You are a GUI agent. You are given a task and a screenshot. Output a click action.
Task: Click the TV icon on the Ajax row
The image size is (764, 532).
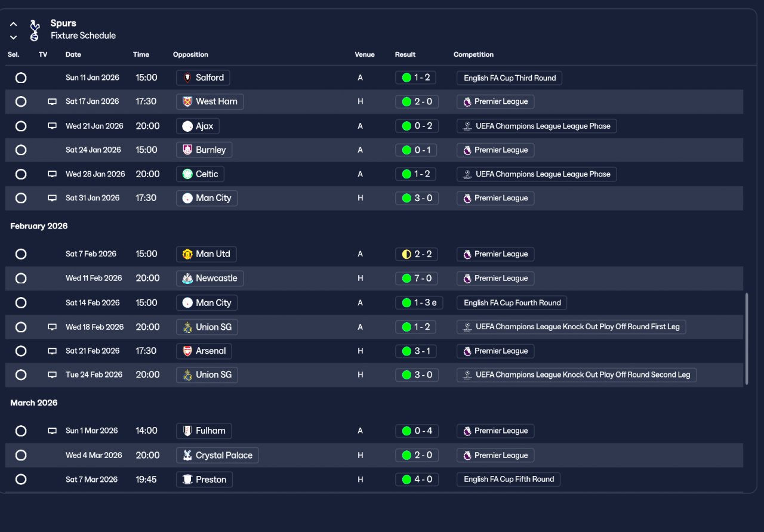[x=53, y=126]
